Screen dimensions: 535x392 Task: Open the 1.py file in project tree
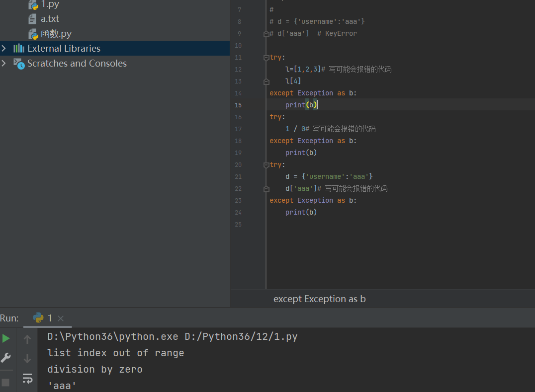point(49,4)
